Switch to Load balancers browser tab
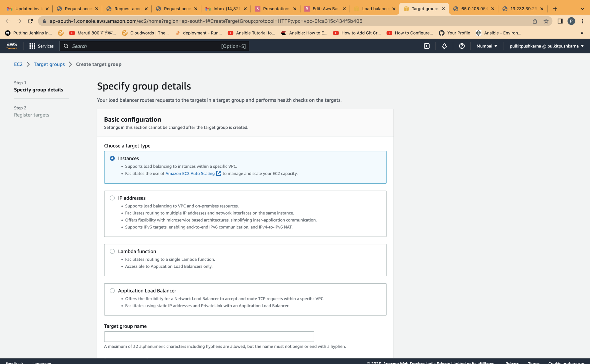The width and height of the screenshot is (590, 364). pyautogui.click(x=375, y=9)
